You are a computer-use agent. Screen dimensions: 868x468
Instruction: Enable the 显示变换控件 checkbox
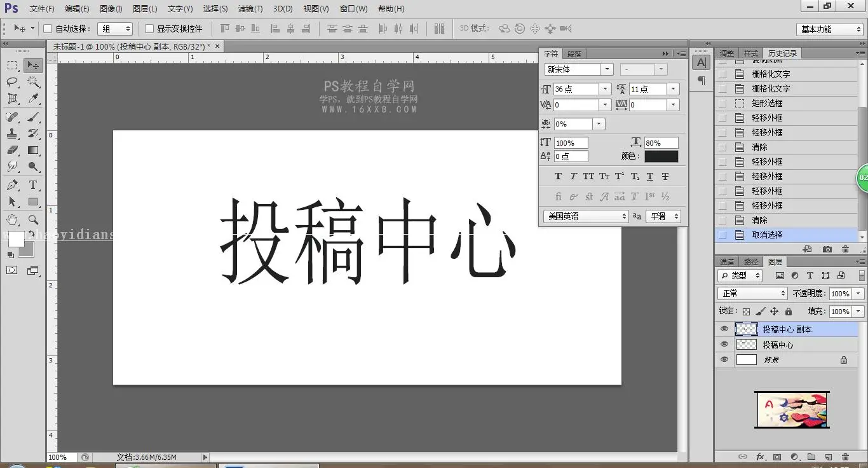click(149, 29)
